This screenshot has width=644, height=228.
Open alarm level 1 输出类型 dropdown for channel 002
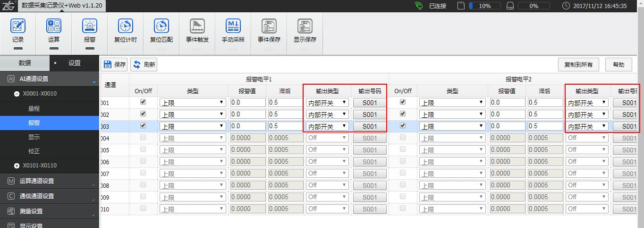pos(328,114)
